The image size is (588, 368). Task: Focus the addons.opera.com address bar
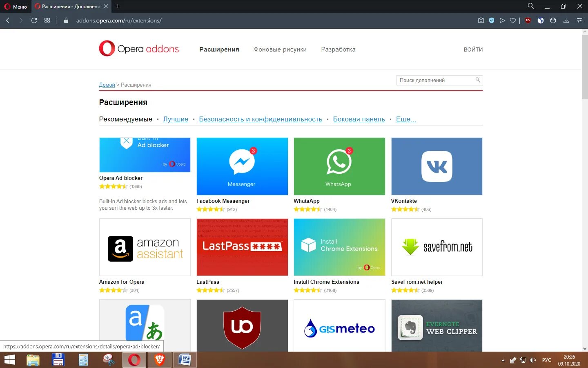pyautogui.click(x=119, y=20)
